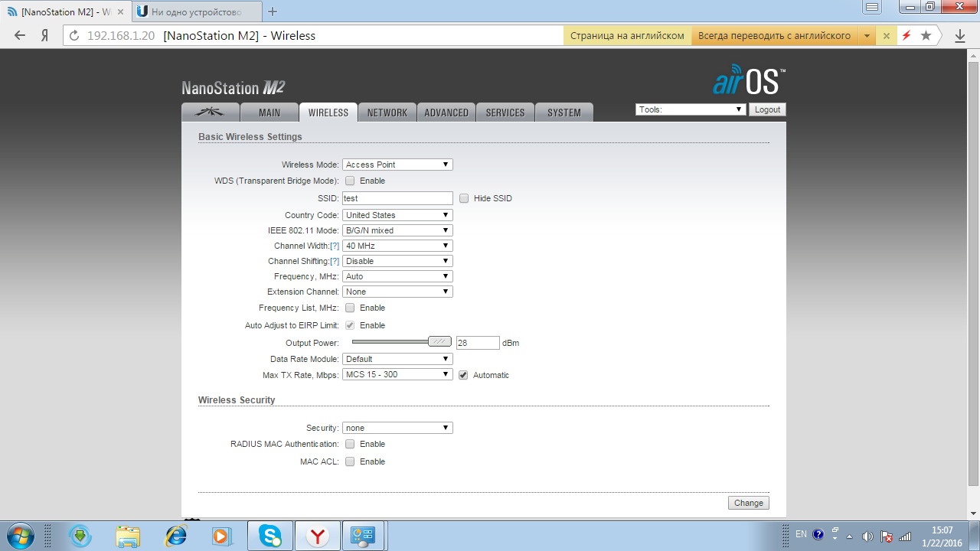Click the Output Power slider handle

point(439,342)
